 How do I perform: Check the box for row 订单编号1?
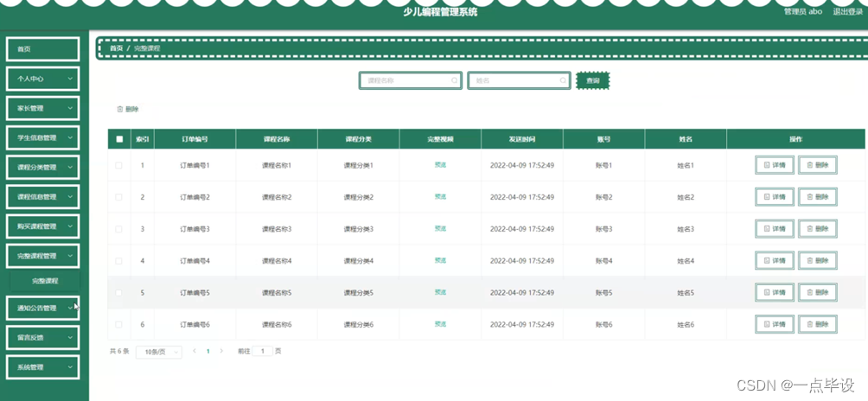[118, 165]
